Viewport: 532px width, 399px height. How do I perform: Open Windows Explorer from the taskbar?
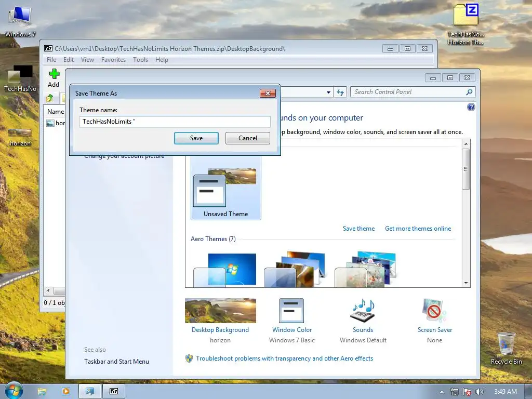(42, 392)
